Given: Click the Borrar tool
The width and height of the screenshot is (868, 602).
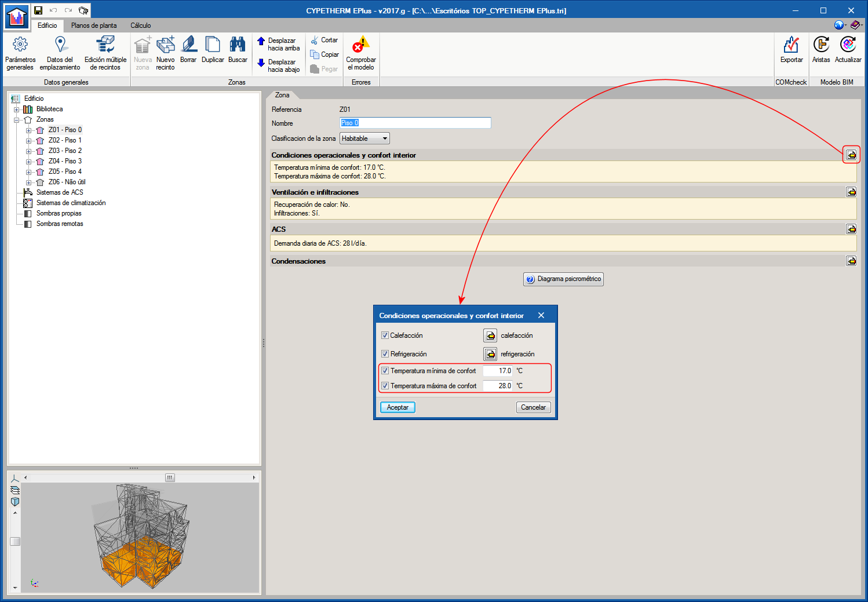Looking at the screenshot, I should (x=188, y=50).
